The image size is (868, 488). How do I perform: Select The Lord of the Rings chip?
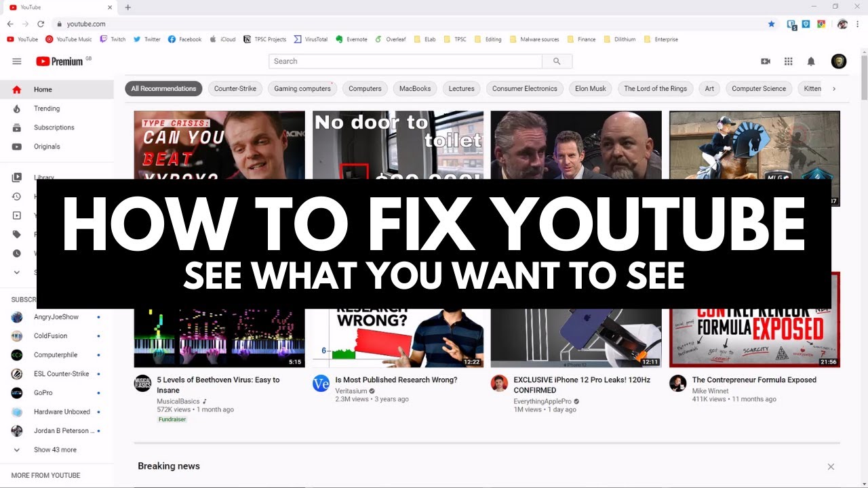tap(655, 89)
